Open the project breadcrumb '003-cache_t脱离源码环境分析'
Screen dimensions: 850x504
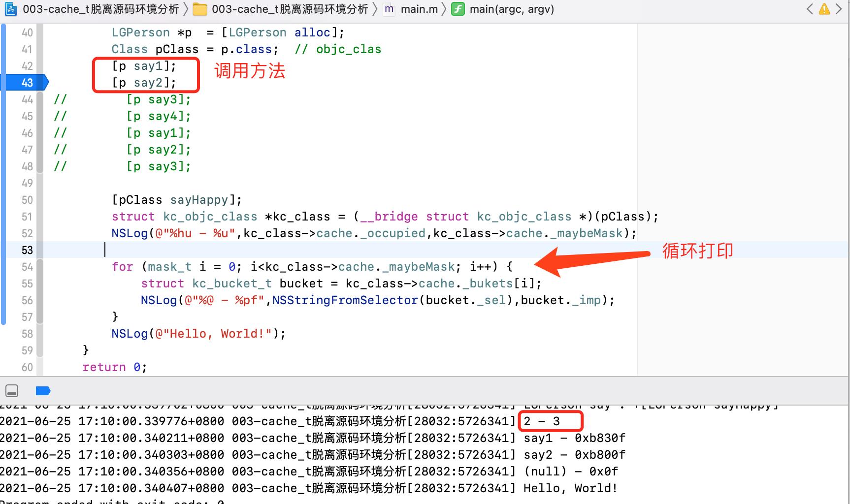[101, 9]
